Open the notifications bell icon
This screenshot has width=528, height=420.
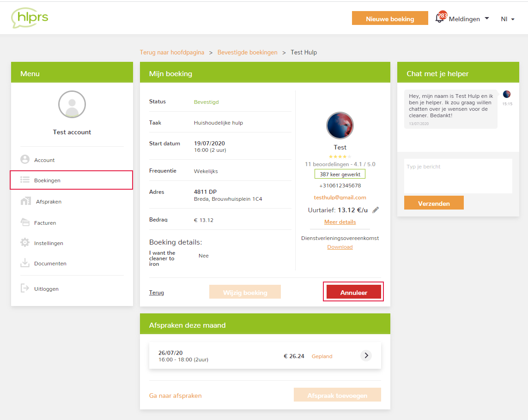tap(440, 18)
